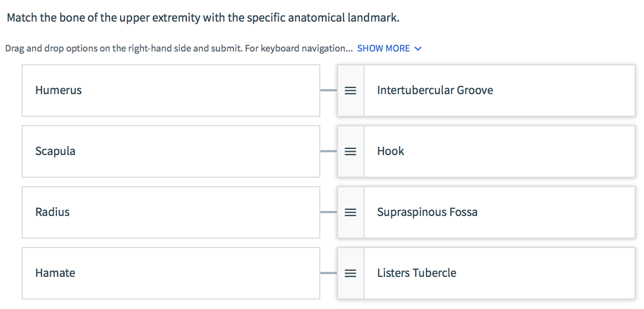Click the question text about upper extremity
Image resolution: width=644 pixels, height=309 pixels.
tap(203, 18)
